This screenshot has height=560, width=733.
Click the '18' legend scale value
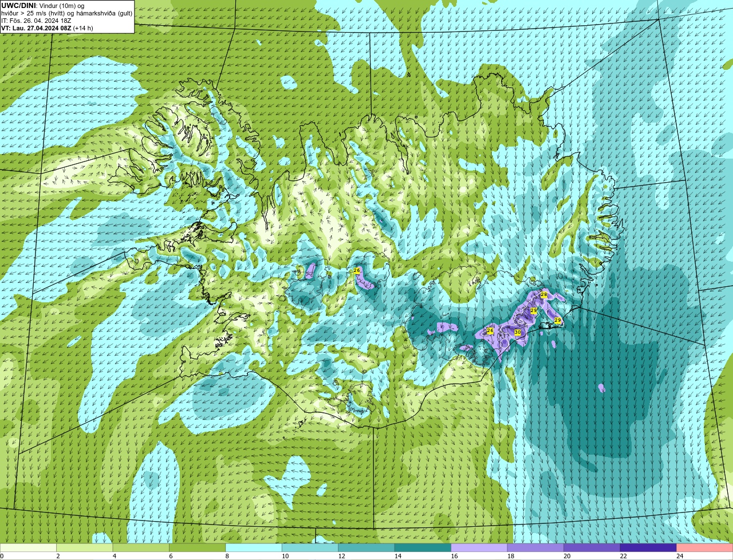[511, 556]
